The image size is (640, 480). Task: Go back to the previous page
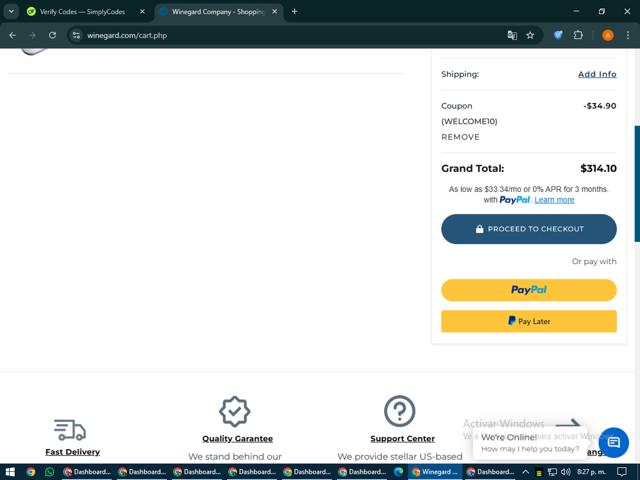coord(12,36)
